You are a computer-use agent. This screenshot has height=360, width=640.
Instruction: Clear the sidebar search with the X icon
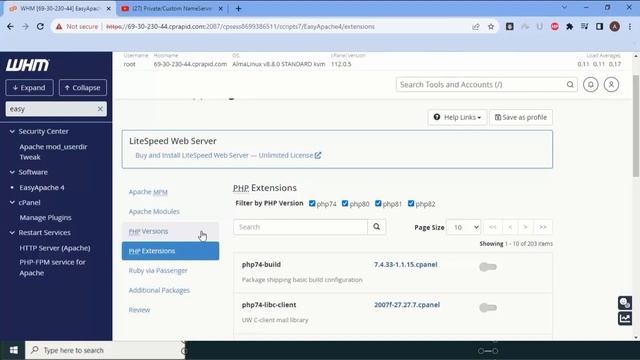pos(100,109)
